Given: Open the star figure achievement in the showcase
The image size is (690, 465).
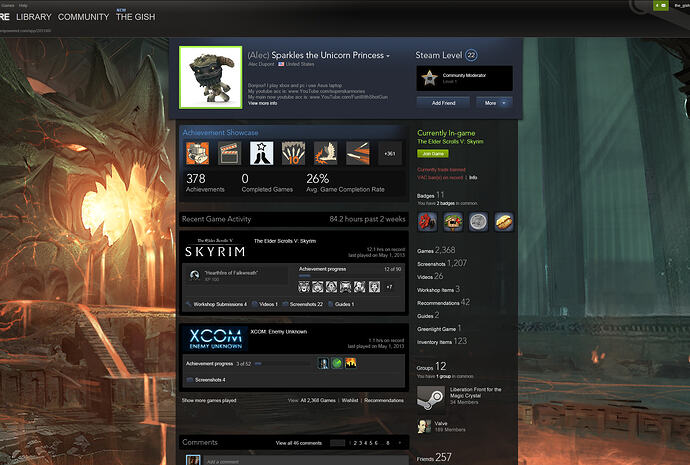Looking at the screenshot, I should pyautogui.click(x=261, y=153).
